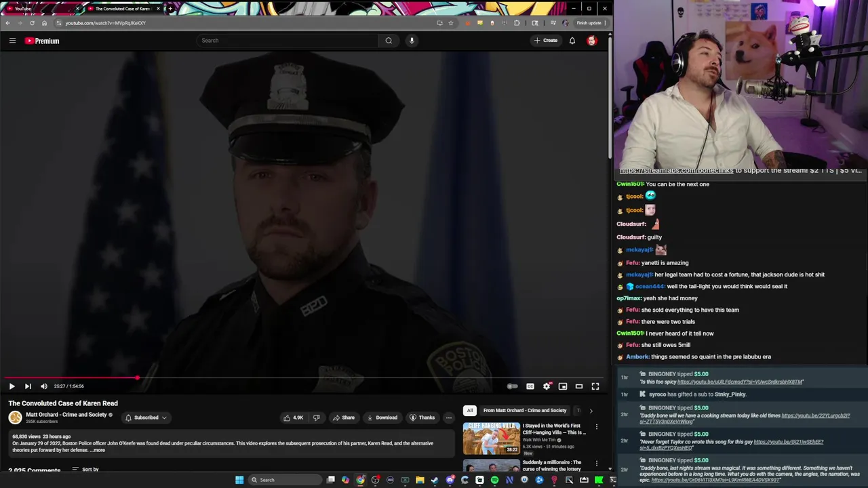The width and height of the screenshot is (868, 488).
Task: Expand the Subscribed notification dropdown
Action: coord(146,418)
